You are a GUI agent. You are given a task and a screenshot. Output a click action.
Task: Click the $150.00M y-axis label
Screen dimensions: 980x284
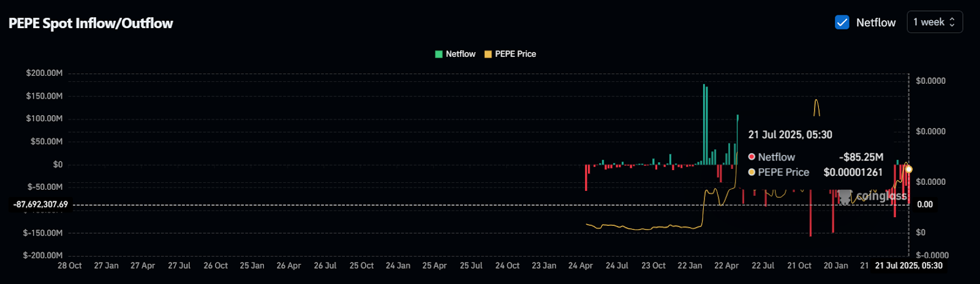click(44, 96)
